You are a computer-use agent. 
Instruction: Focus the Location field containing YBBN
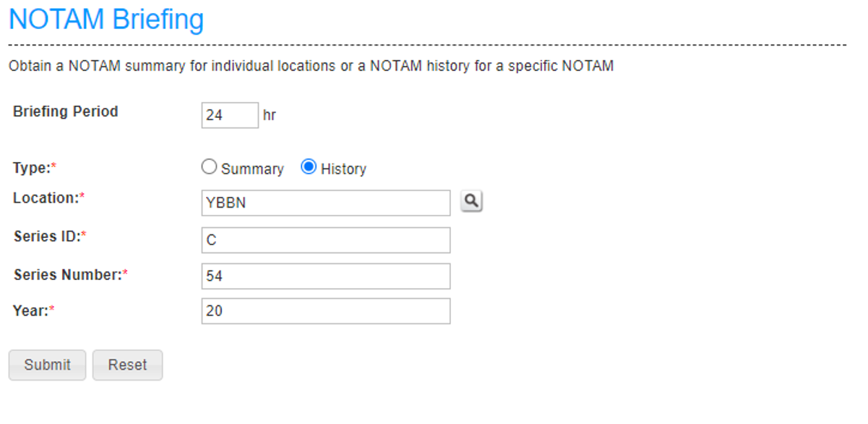(326, 203)
